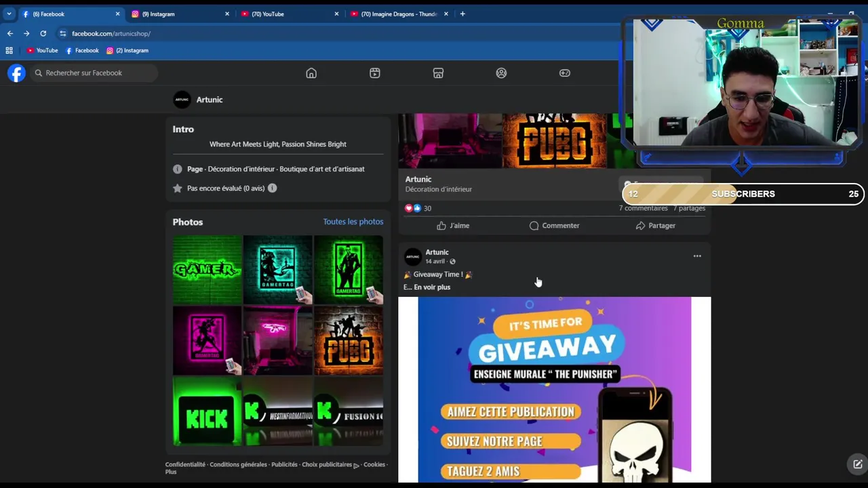Image resolution: width=868 pixels, height=488 pixels.
Task: Open the Marketplace storefront icon
Action: (438, 73)
